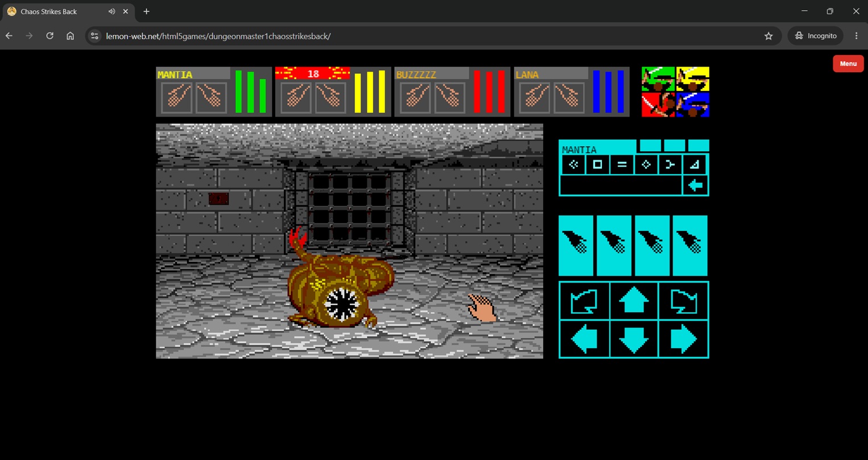868x460 pixels.
Task: Turn party right with rotate arrow
Action: pos(683,300)
